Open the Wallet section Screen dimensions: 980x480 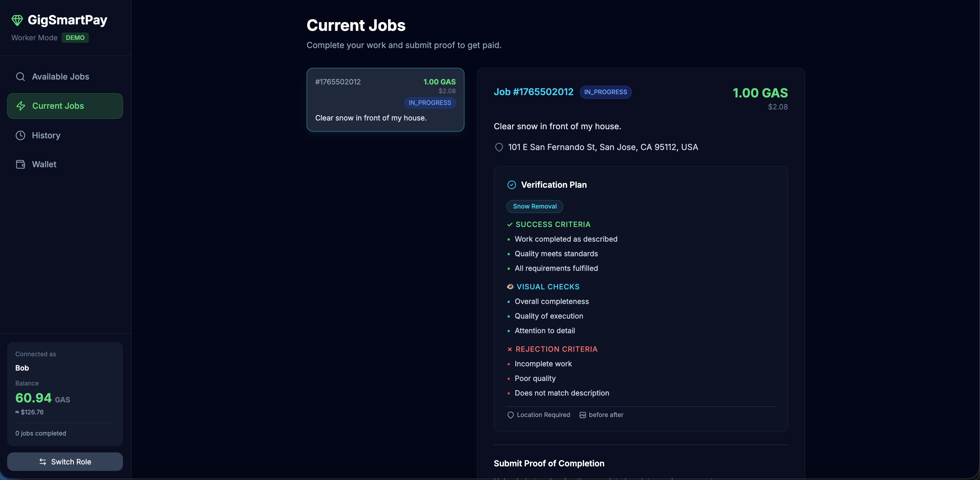[x=44, y=164]
